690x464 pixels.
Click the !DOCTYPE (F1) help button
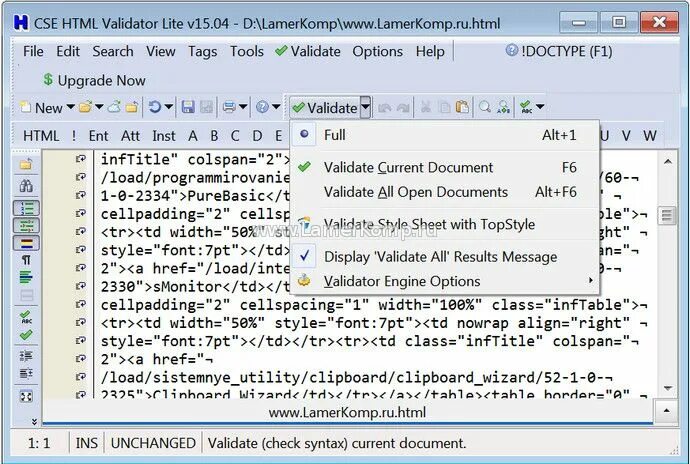click(x=559, y=52)
